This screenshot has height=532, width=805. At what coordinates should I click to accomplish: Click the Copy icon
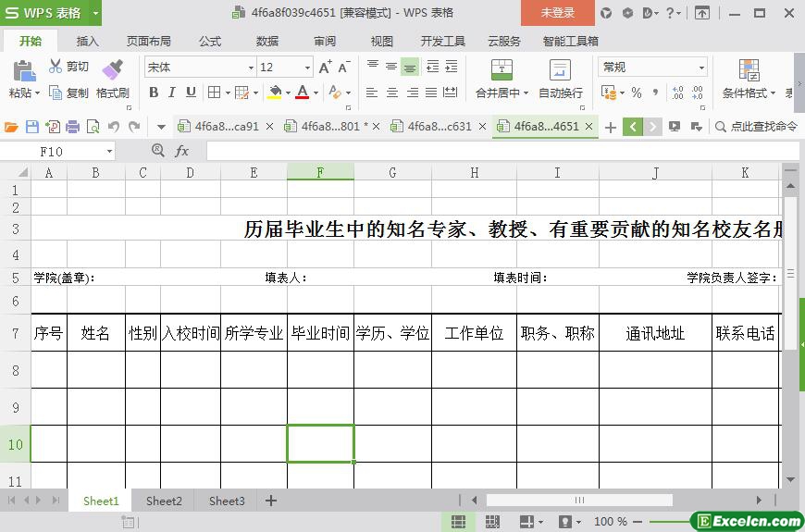click(x=55, y=93)
